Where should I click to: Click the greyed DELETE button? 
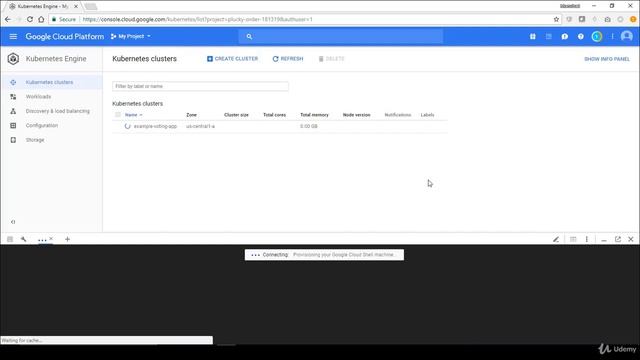[331, 59]
